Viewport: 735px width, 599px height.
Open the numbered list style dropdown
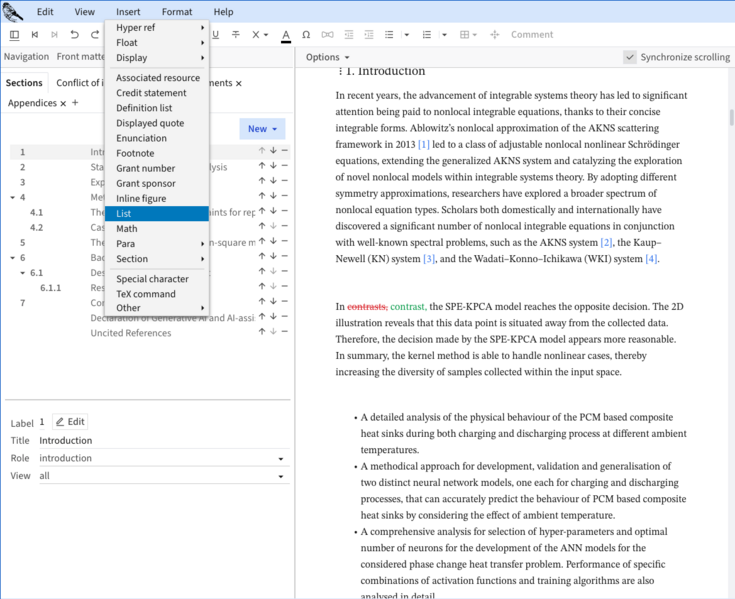[x=444, y=35]
